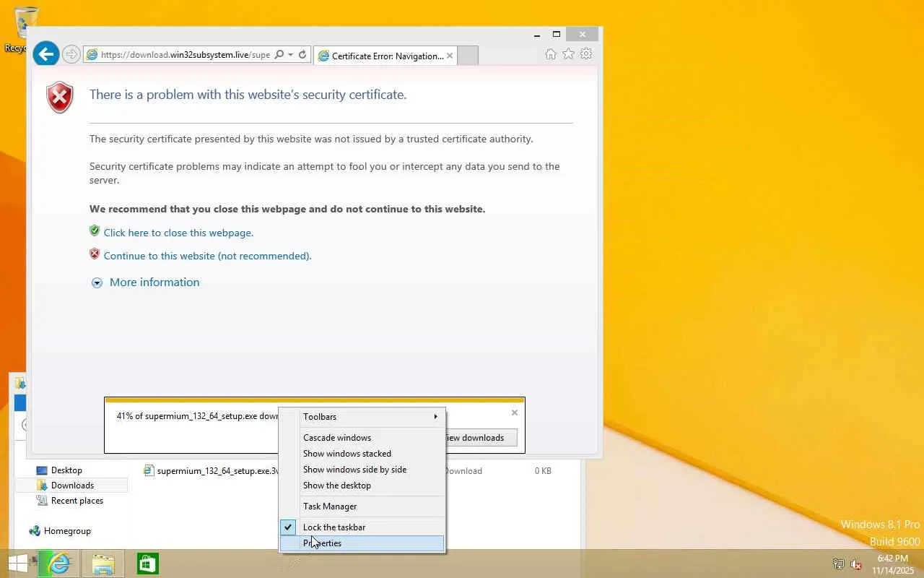Click the green shield beside close webpage link
Screen dimensions: 924x578
coord(95,231)
